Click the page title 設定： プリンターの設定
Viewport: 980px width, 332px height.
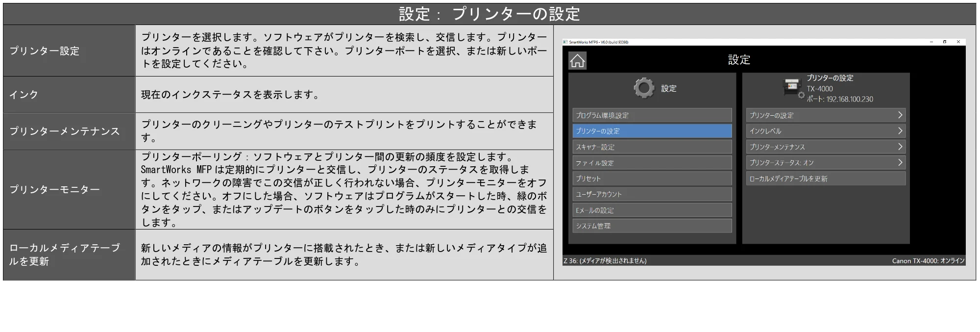489,14
